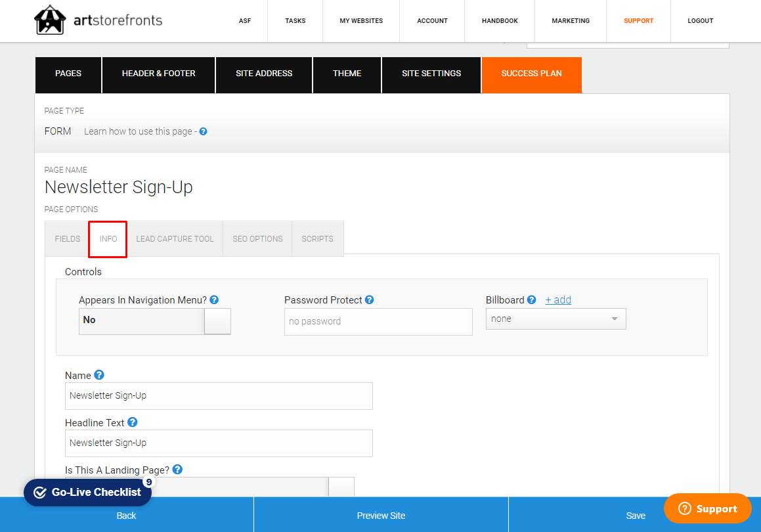Open ASF in top navigation
The width and height of the screenshot is (761, 532).
pos(245,21)
